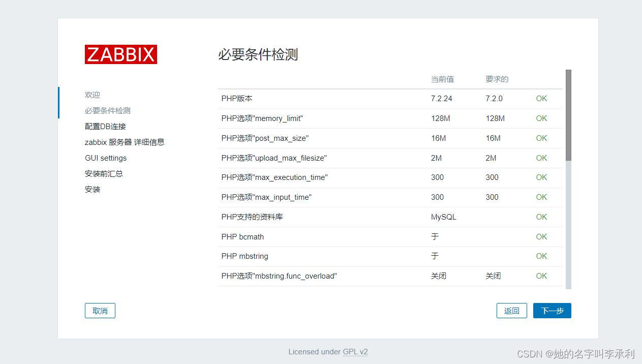Open the 配置DB连接 step

pos(105,126)
